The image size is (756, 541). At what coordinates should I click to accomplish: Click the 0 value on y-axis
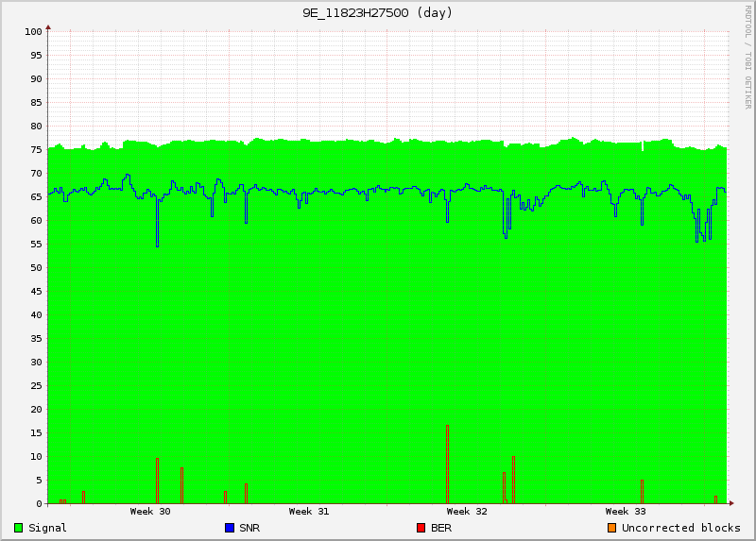(40, 504)
